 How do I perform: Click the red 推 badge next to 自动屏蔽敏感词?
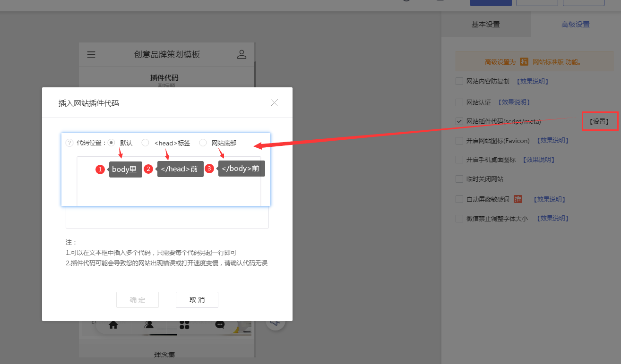tap(518, 199)
